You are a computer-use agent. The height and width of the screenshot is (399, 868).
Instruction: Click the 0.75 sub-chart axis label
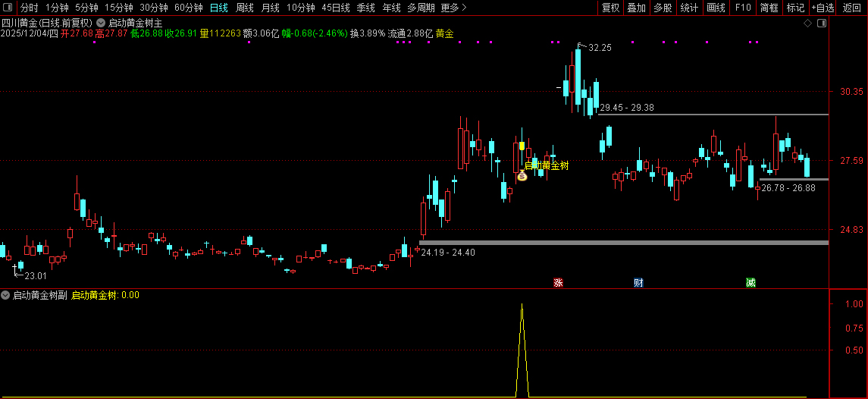854,327
